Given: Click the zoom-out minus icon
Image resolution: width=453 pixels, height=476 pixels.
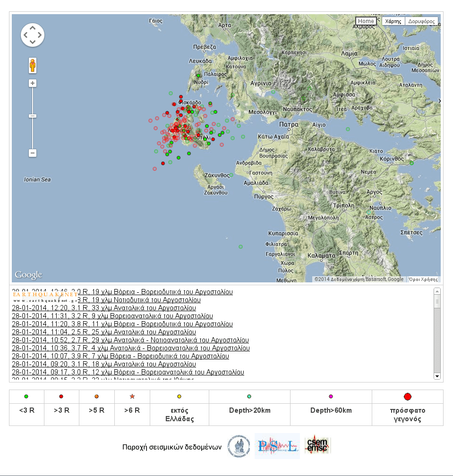Looking at the screenshot, I should [32, 153].
